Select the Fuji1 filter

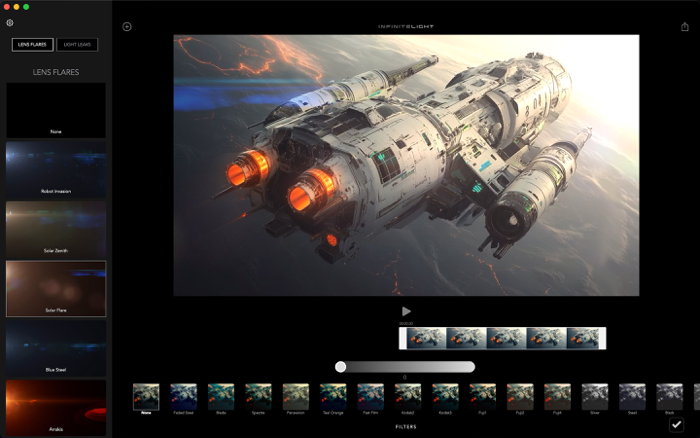pos(483,396)
